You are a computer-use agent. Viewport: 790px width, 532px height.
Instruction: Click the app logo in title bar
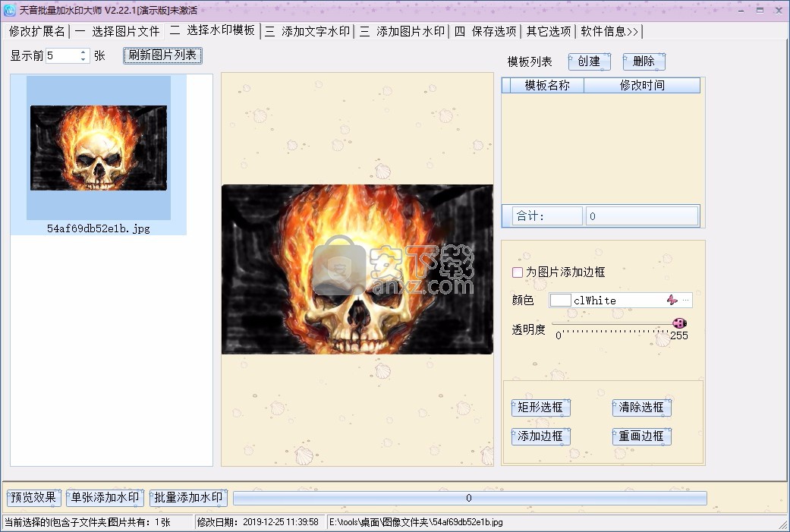(10, 10)
